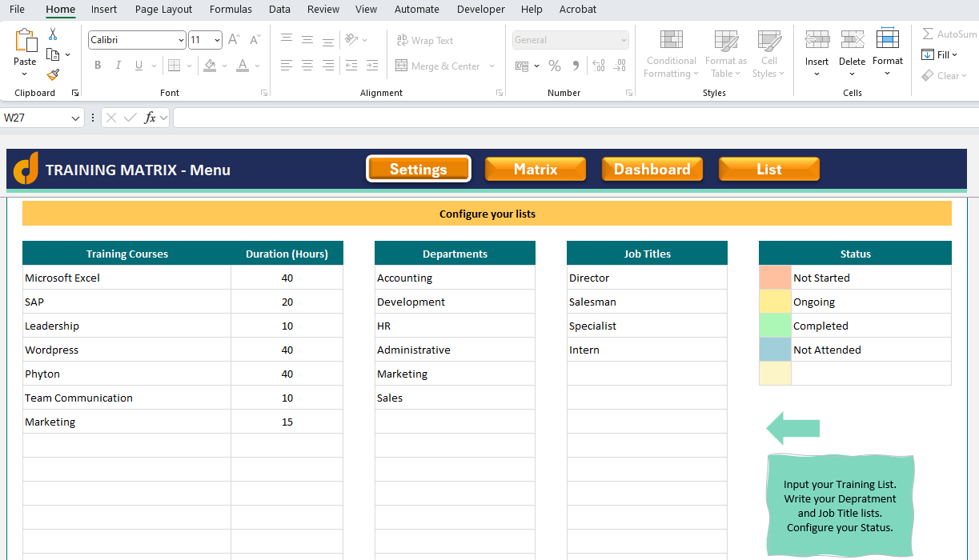Click the Center align icon

pos(307,66)
